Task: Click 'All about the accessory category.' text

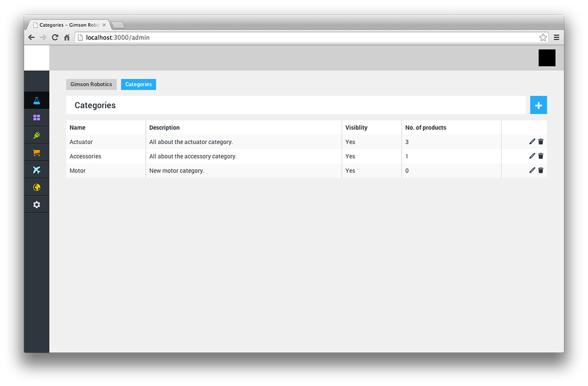Action: click(193, 156)
